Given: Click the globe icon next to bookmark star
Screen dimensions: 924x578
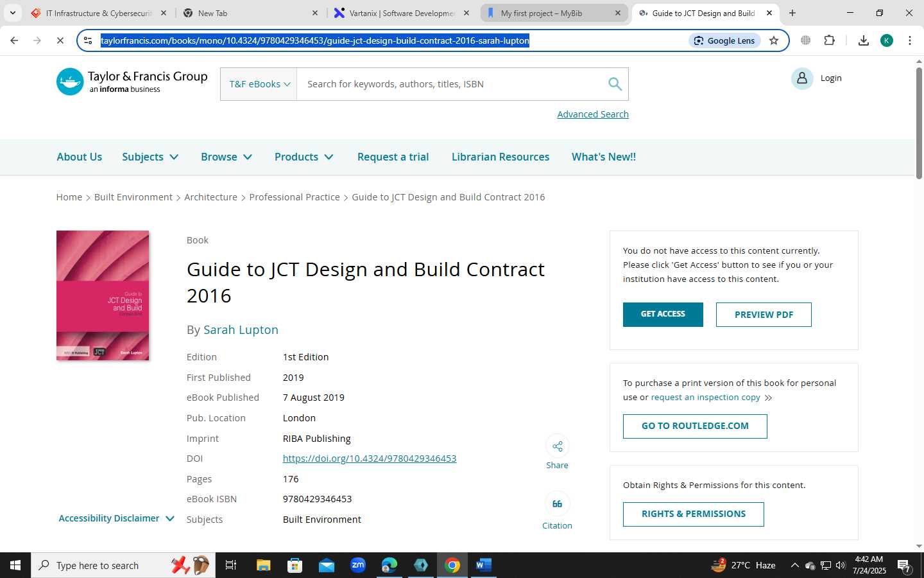Looking at the screenshot, I should (805, 40).
